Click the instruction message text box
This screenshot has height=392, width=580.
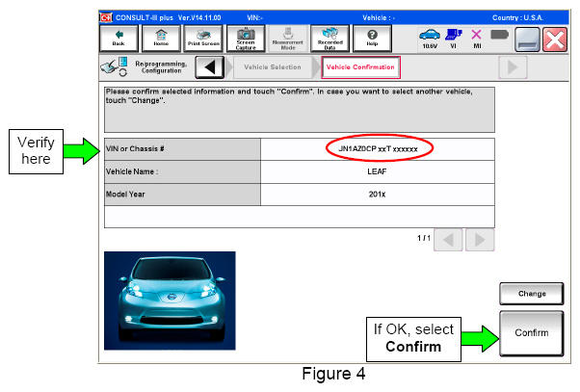(300, 110)
